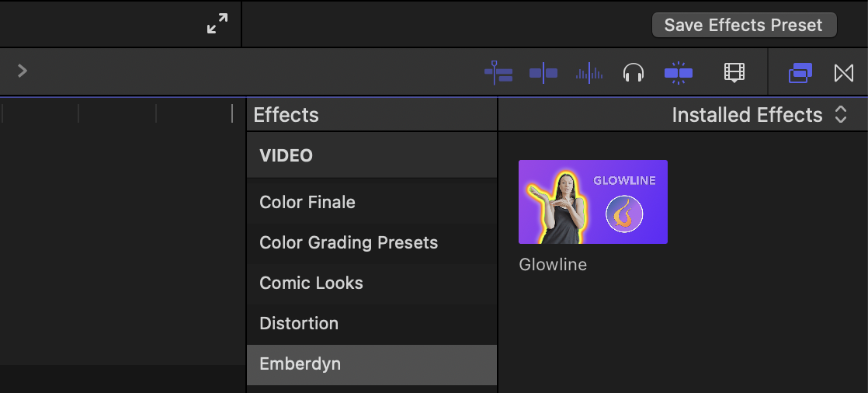Select the Emberdyn category
This screenshot has width=868, height=393.
click(x=300, y=363)
